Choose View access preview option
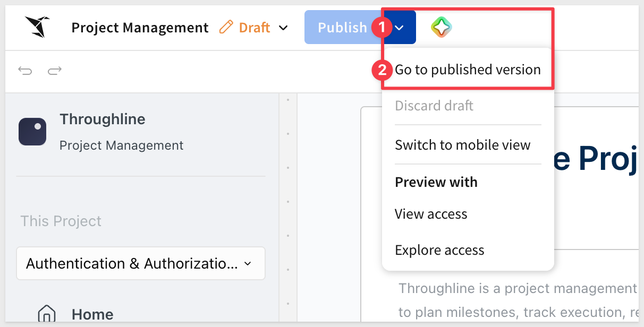The height and width of the screenshot is (327, 644). click(431, 214)
